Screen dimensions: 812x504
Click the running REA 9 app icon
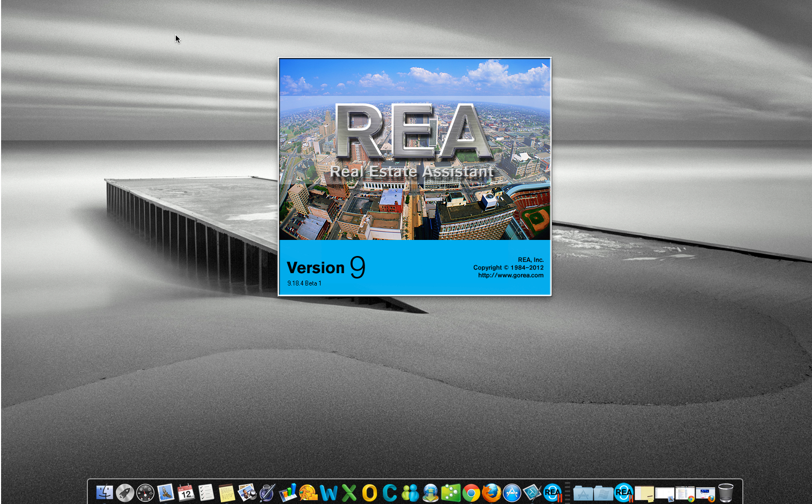553,492
